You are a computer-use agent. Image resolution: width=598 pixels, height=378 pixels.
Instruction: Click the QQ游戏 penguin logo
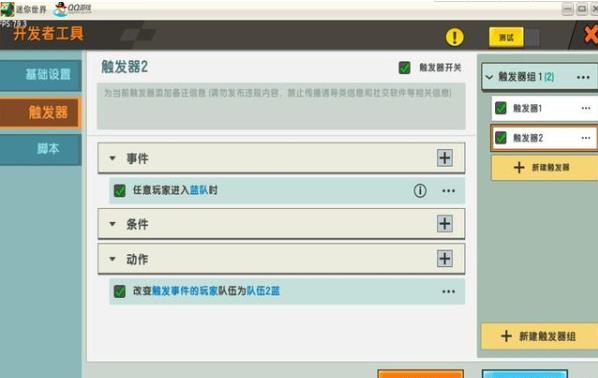60,9
